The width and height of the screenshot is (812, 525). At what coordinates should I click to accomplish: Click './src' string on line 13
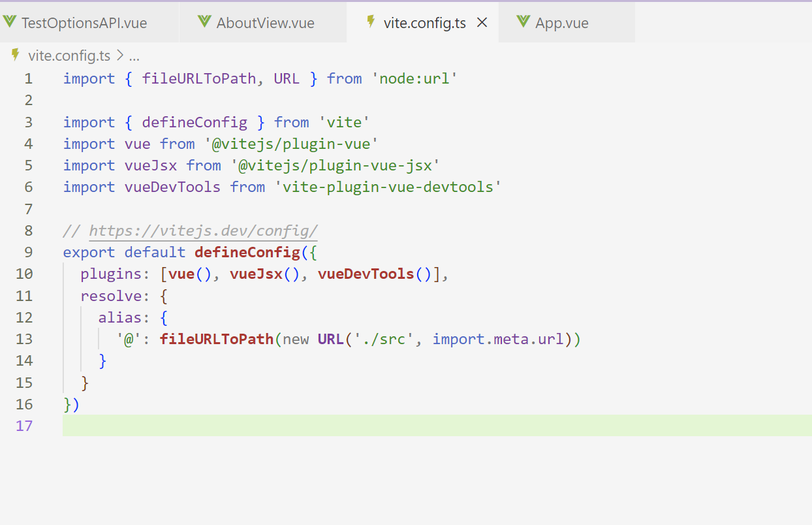pyautogui.click(x=384, y=340)
